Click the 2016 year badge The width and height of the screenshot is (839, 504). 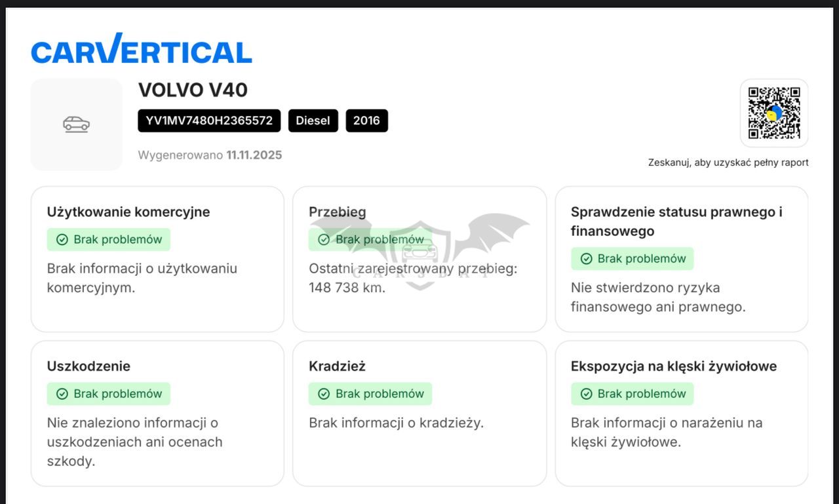pos(366,121)
